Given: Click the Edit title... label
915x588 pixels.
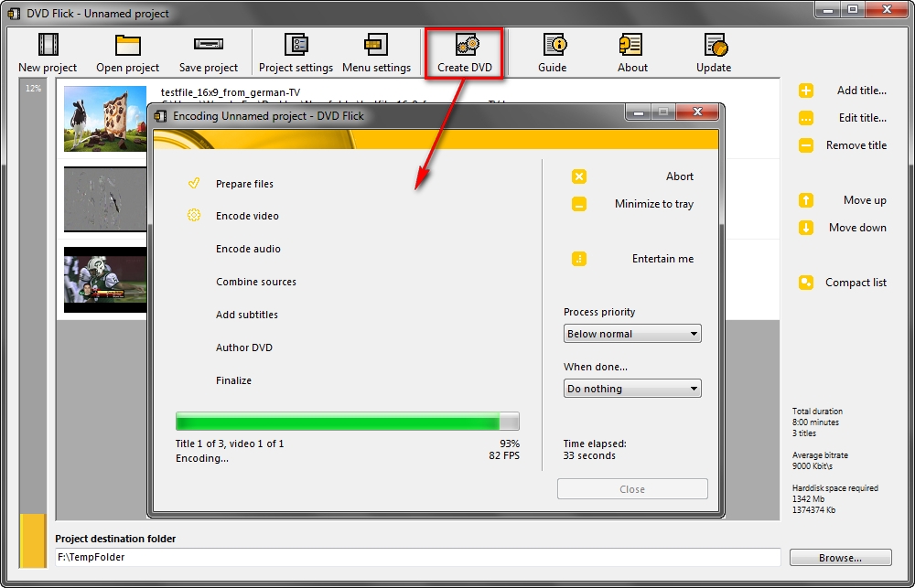Looking at the screenshot, I should pyautogui.click(x=863, y=117).
